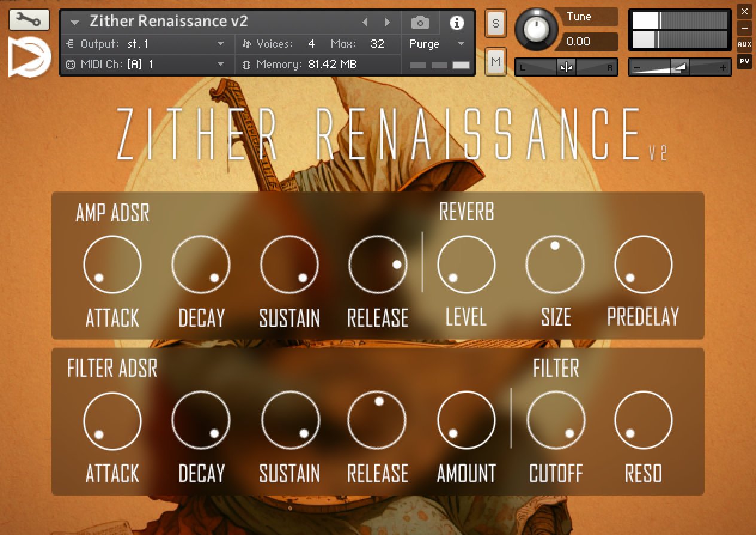This screenshot has width=756, height=535.
Task: Click the output level meters
Action: pos(681,30)
